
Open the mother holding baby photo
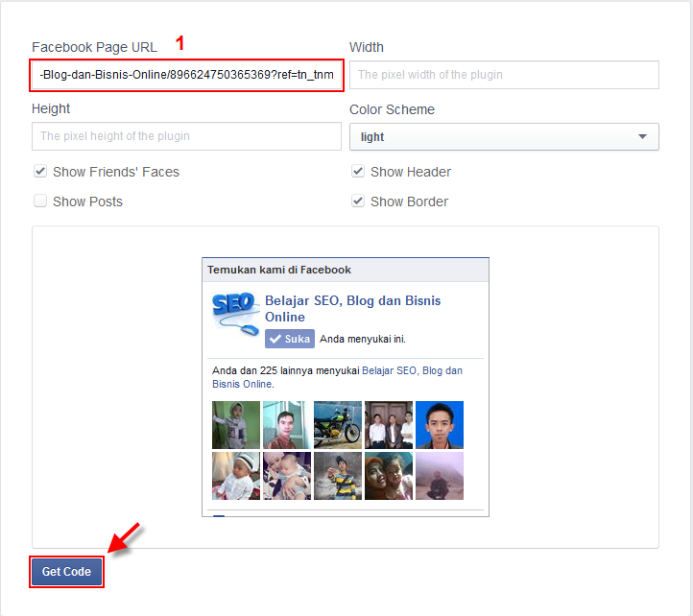(287, 476)
